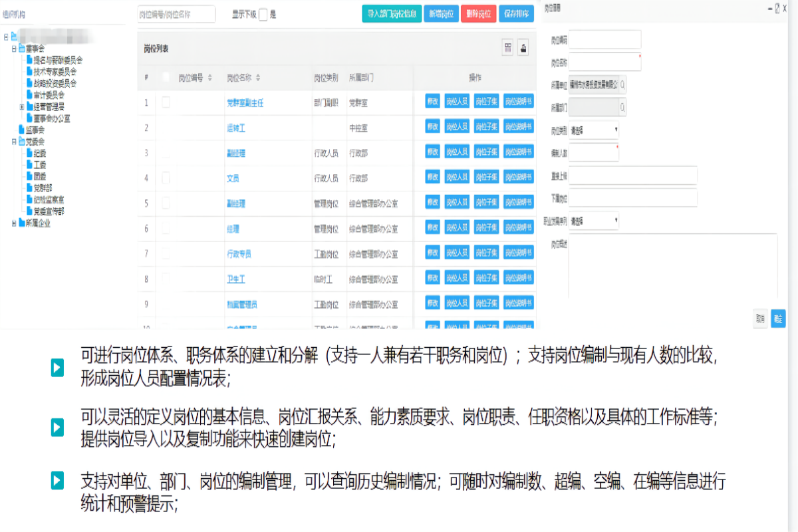Click the print icon above table
The height and width of the screenshot is (532, 798).
coord(524,47)
